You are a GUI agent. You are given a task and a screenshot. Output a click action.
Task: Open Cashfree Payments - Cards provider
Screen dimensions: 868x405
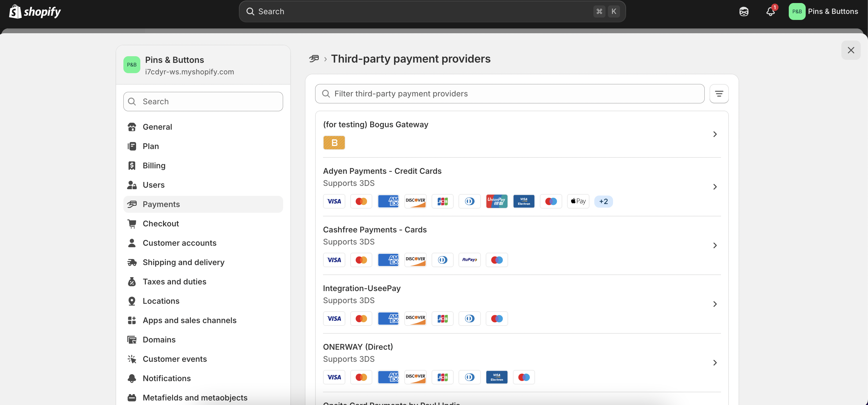pyautogui.click(x=375, y=230)
